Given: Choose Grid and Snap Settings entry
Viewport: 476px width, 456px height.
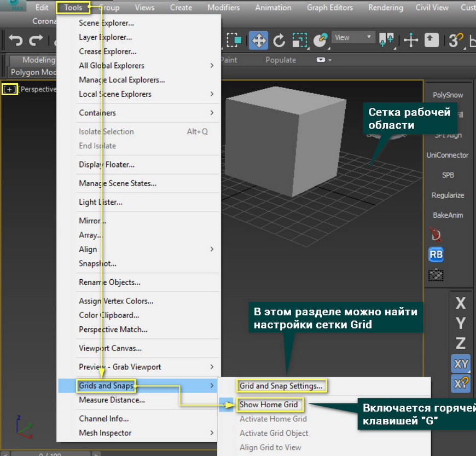Looking at the screenshot, I should pos(281,386).
